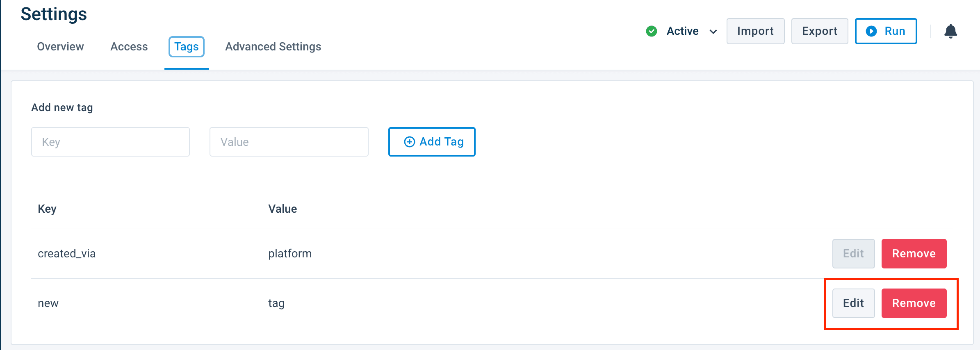Viewport: 980px width, 350px height.
Task: Remove the created_via tag
Action: coord(914,254)
